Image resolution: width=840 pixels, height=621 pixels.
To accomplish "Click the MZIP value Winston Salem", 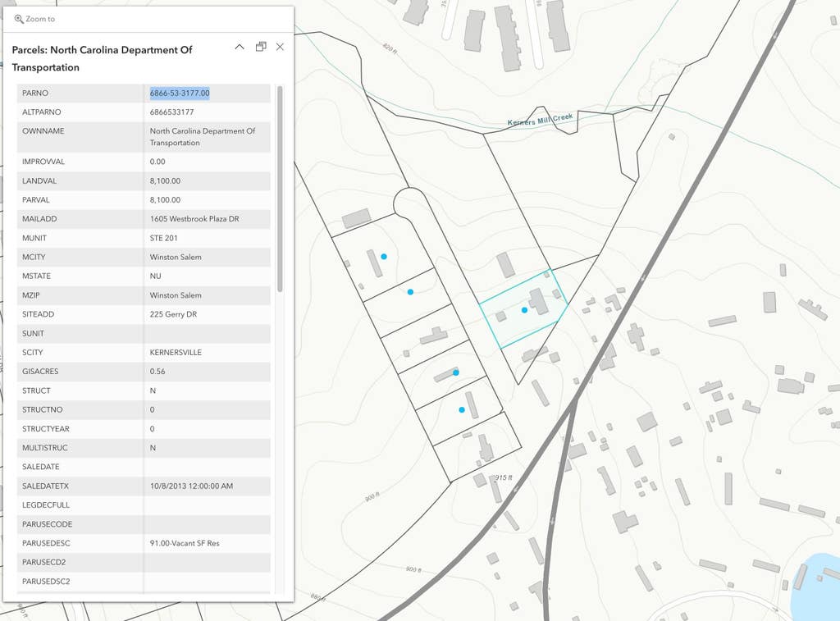I will (176, 295).
